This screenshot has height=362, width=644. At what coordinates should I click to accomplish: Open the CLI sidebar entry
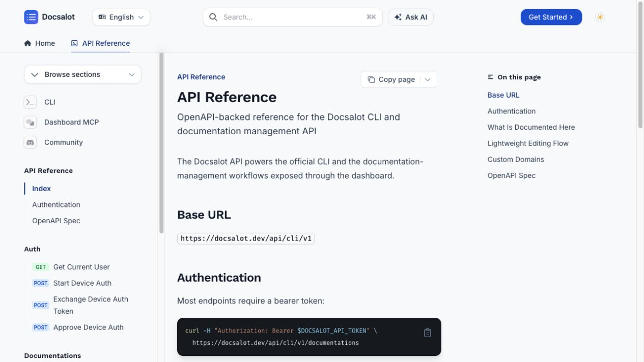point(49,102)
